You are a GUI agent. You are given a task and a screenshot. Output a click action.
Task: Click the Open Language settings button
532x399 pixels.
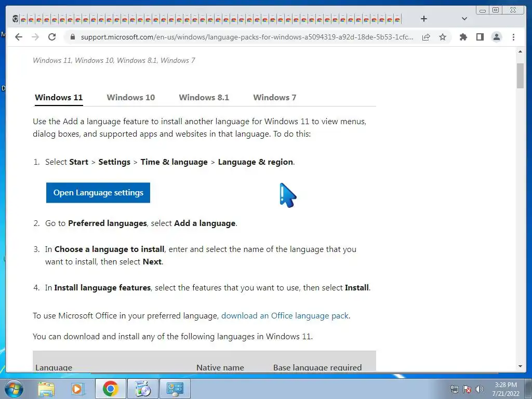pos(98,193)
